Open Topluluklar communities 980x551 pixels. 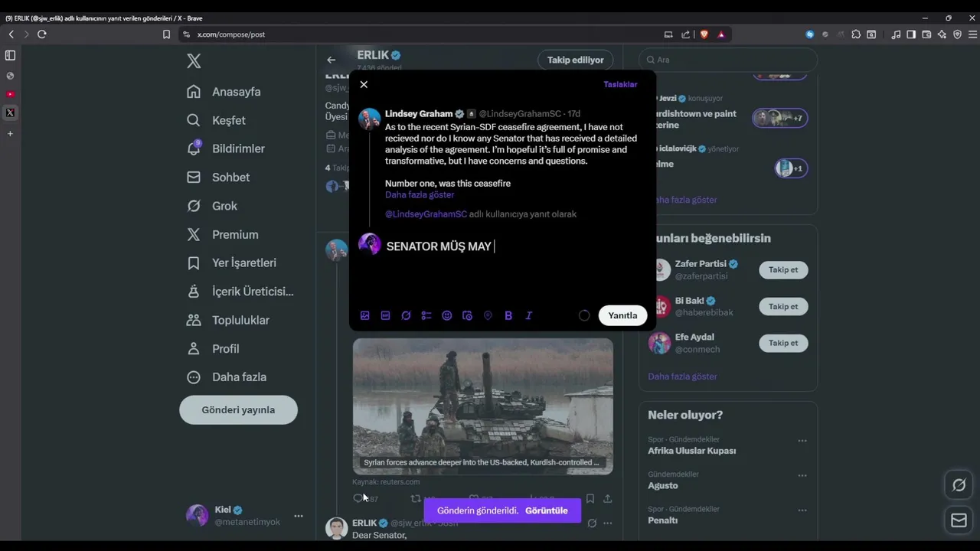point(228,320)
